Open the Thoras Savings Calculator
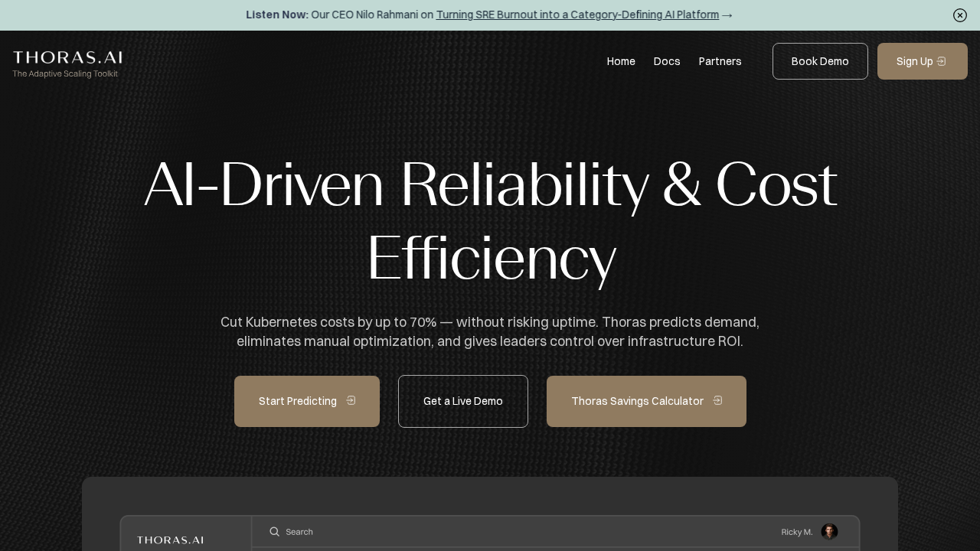The height and width of the screenshot is (551, 980). pos(637,401)
